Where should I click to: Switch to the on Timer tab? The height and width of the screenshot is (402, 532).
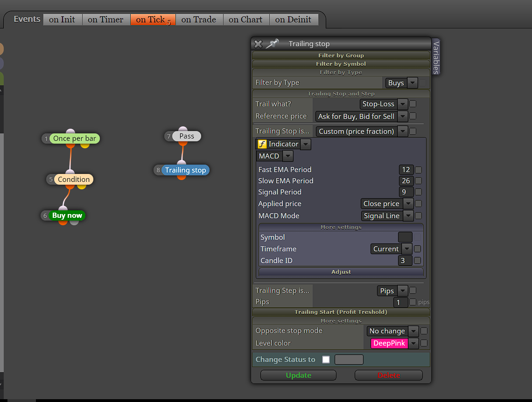(x=105, y=20)
